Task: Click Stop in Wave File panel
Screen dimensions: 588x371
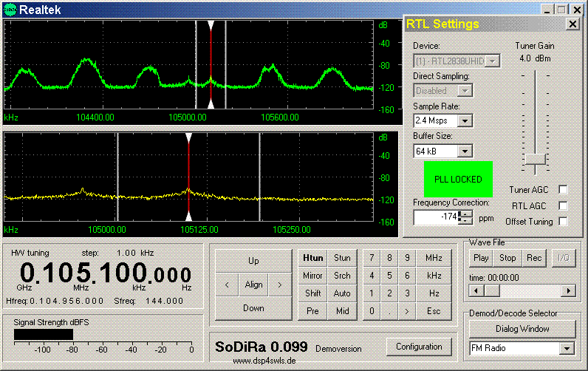Action: (507, 258)
